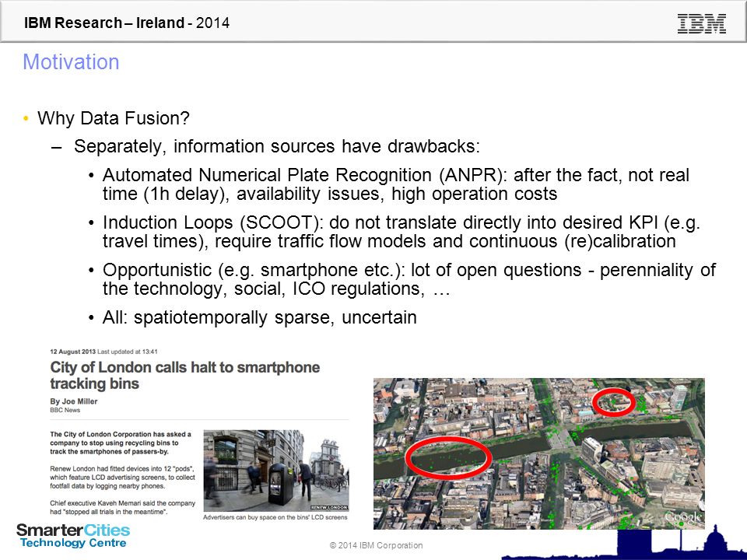Click the aerial city map image
Screen dimensions: 747x560
(538, 453)
